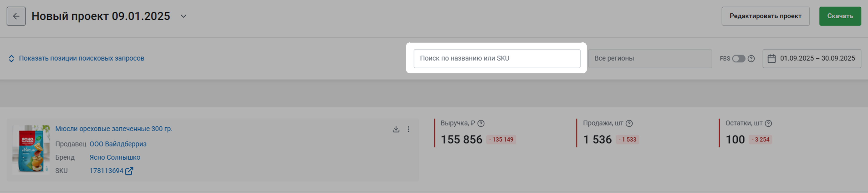Open the Все регионы dropdown
868x193 pixels.
click(650, 58)
